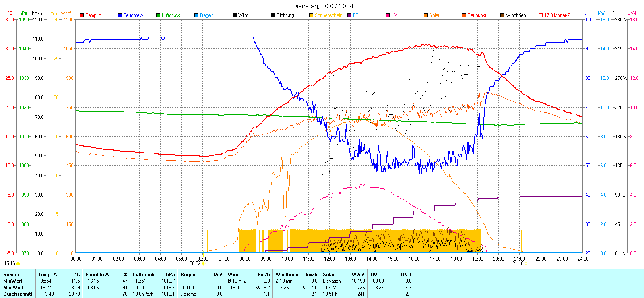This screenshot has height=298, width=644.
Task: Toggle the black Wind legend box
Action: click(235, 15)
